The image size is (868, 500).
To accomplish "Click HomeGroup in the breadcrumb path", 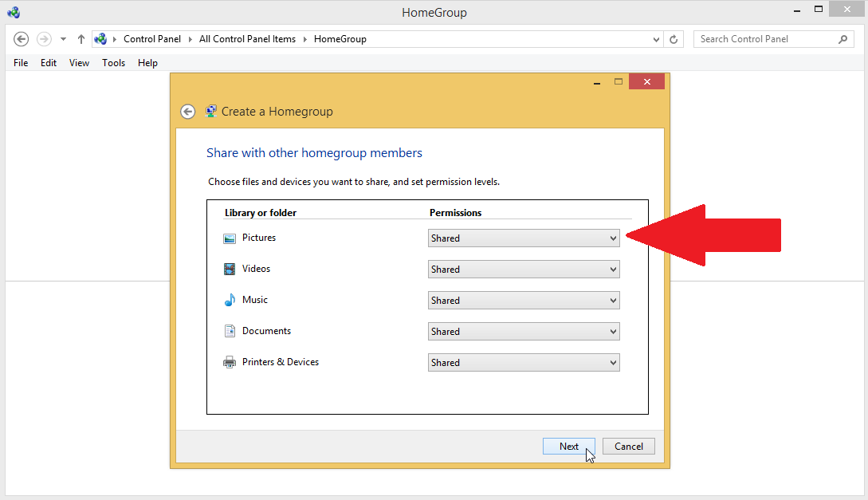I will tap(340, 39).
